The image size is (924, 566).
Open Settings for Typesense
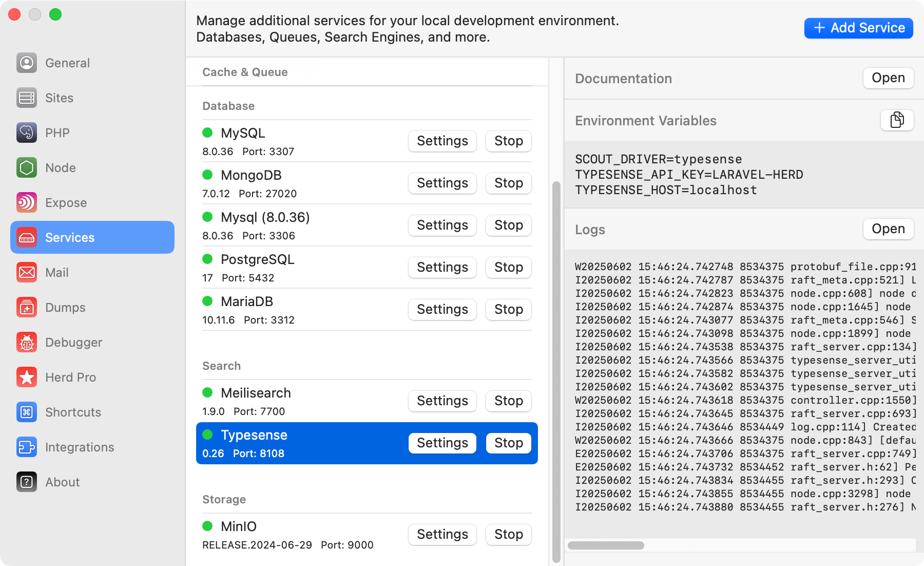click(442, 443)
